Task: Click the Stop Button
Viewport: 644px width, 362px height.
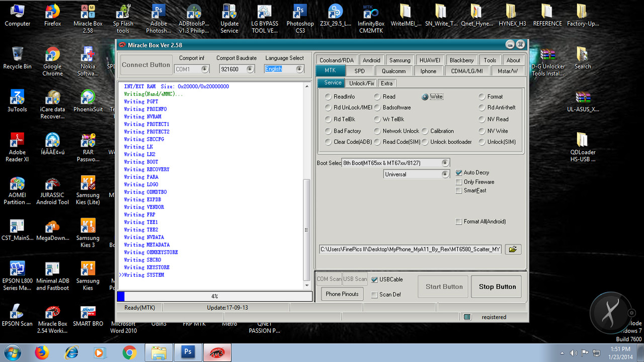Action: (497, 287)
